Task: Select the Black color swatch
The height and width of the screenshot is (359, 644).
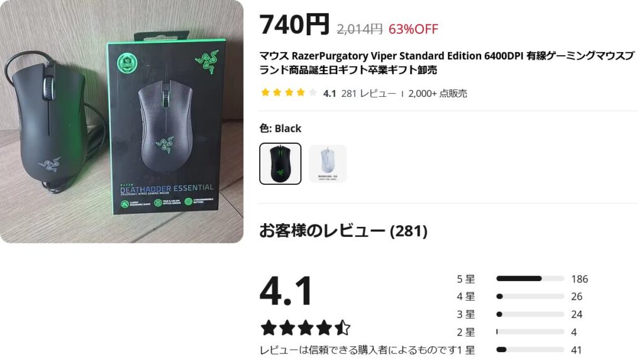Action: point(280,163)
